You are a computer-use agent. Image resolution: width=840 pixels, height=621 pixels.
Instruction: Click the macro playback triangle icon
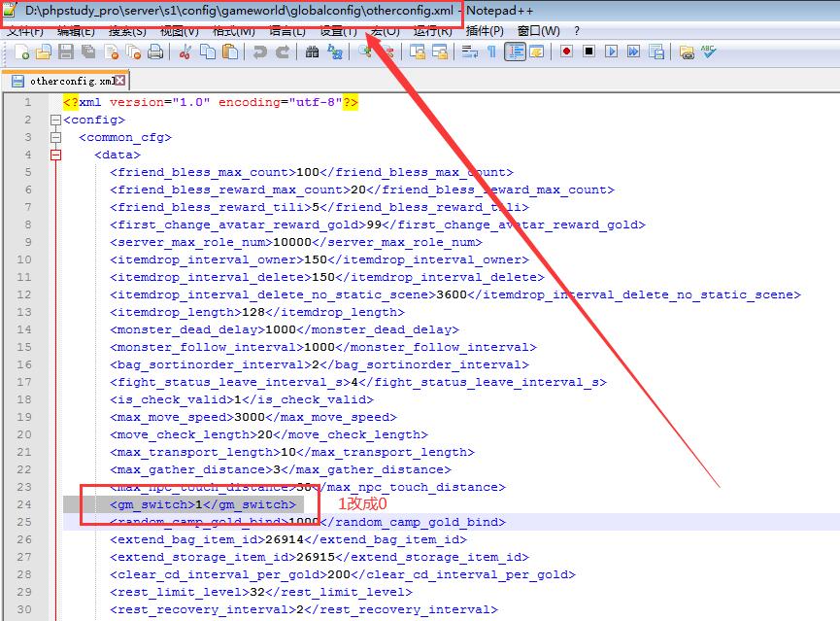[x=612, y=52]
